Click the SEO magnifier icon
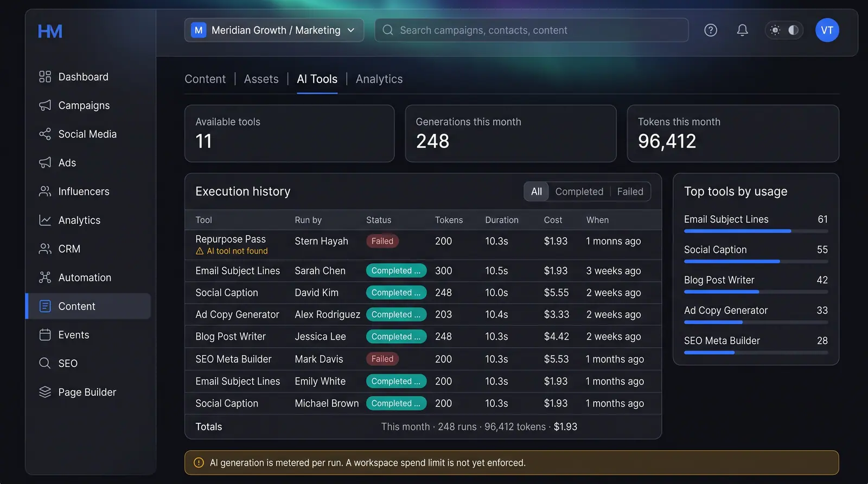Image resolution: width=868 pixels, height=484 pixels. (45, 363)
